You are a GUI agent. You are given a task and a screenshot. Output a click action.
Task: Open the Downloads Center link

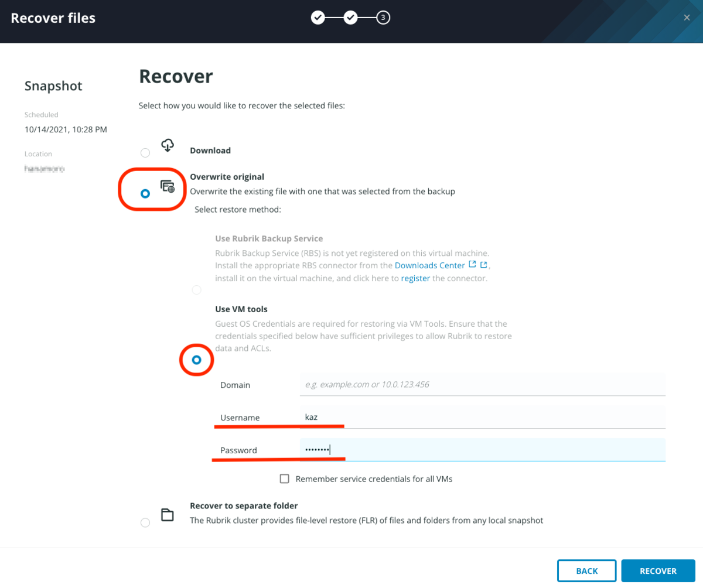[430, 265]
